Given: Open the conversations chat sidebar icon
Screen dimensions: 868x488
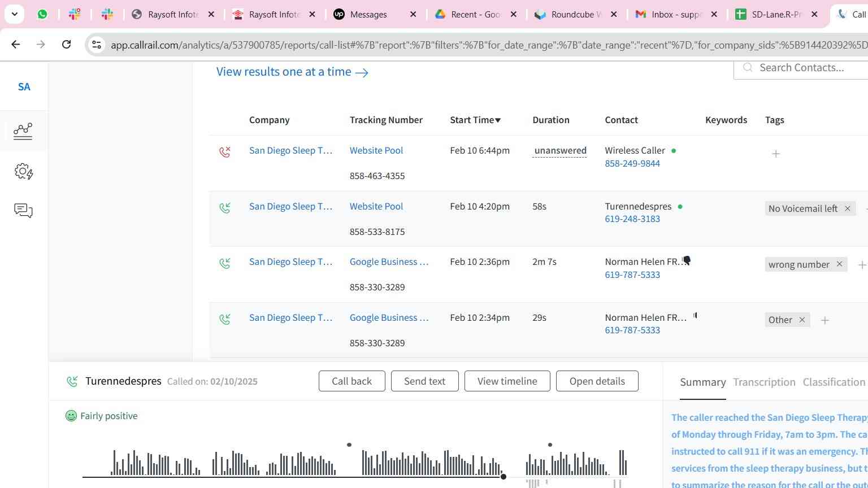Looking at the screenshot, I should click(23, 211).
